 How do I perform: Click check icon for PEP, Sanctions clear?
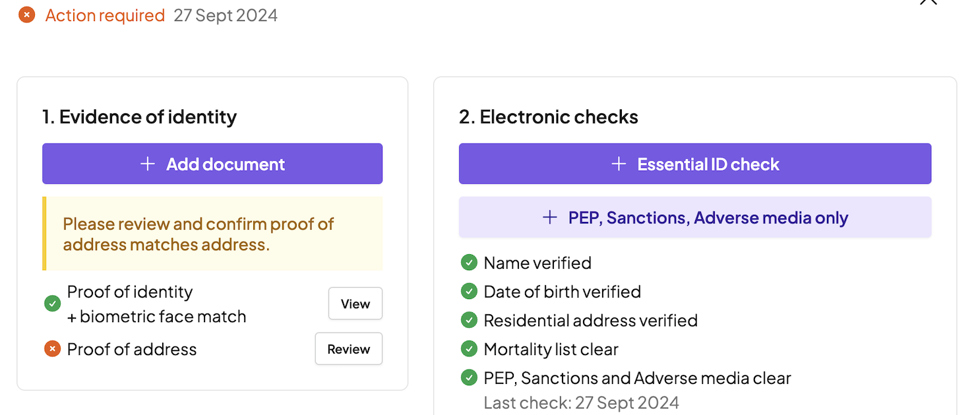[x=469, y=378]
